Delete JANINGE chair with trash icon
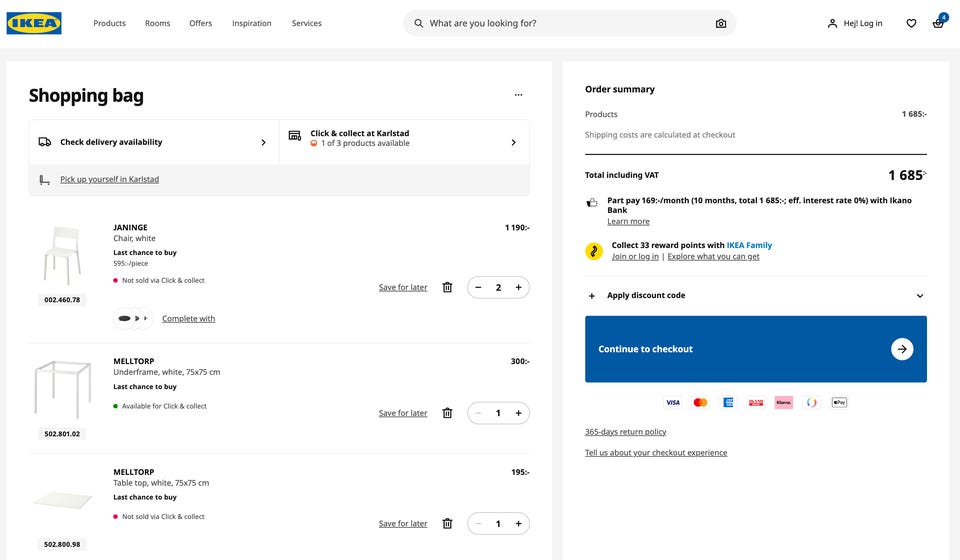The height and width of the screenshot is (560, 960). tap(447, 288)
